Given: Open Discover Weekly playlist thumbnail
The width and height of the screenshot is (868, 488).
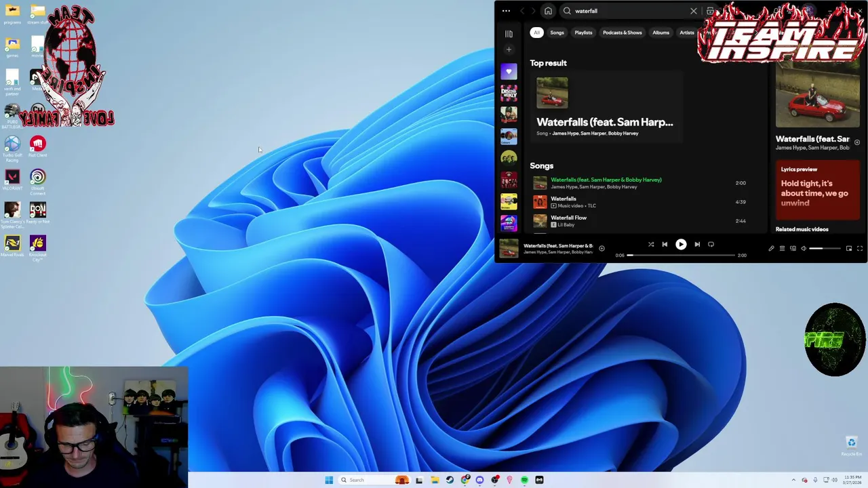Looking at the screenshot, I should tap(509, 93).
